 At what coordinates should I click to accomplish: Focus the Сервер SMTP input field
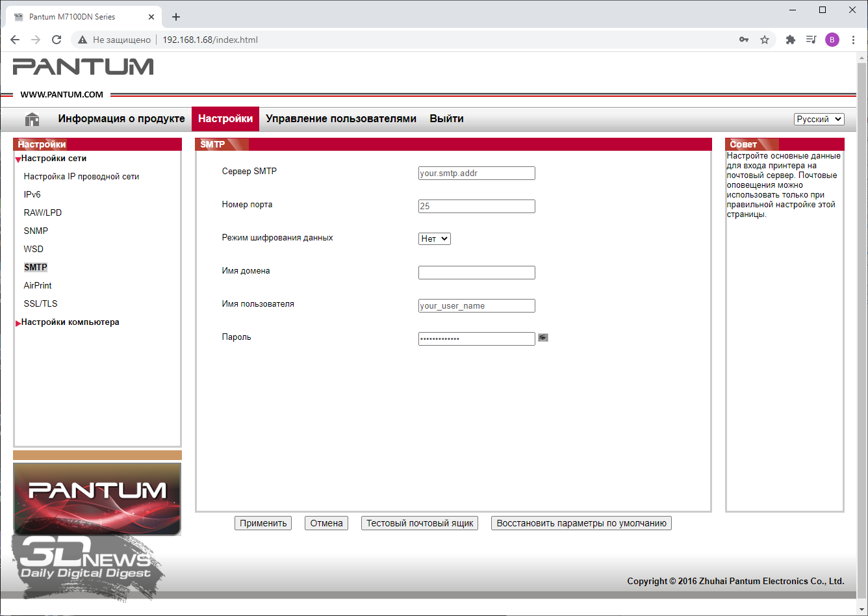(x=477, y=173)
